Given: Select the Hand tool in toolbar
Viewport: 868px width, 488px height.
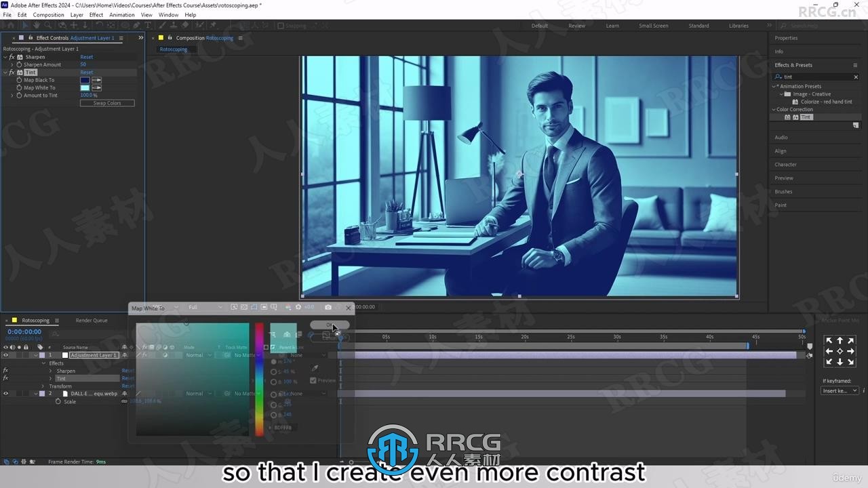Looking at the screenshot, I should click(x=37, y=26).
